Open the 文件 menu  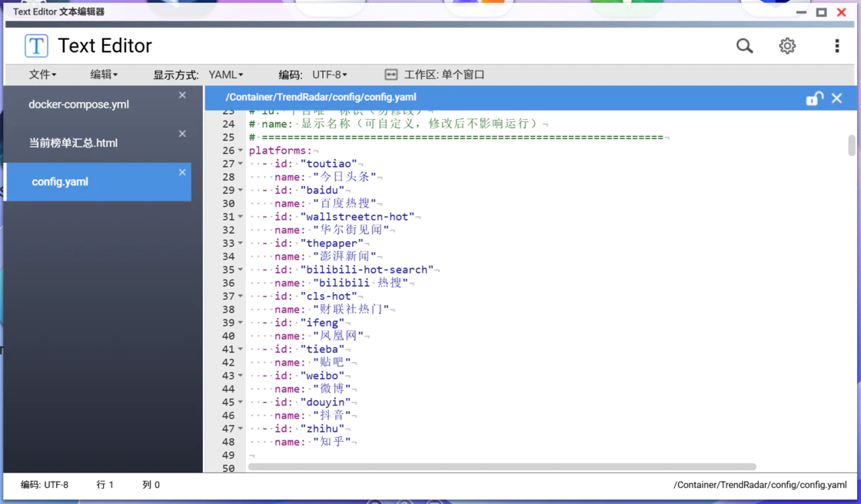tap(42, 75)
